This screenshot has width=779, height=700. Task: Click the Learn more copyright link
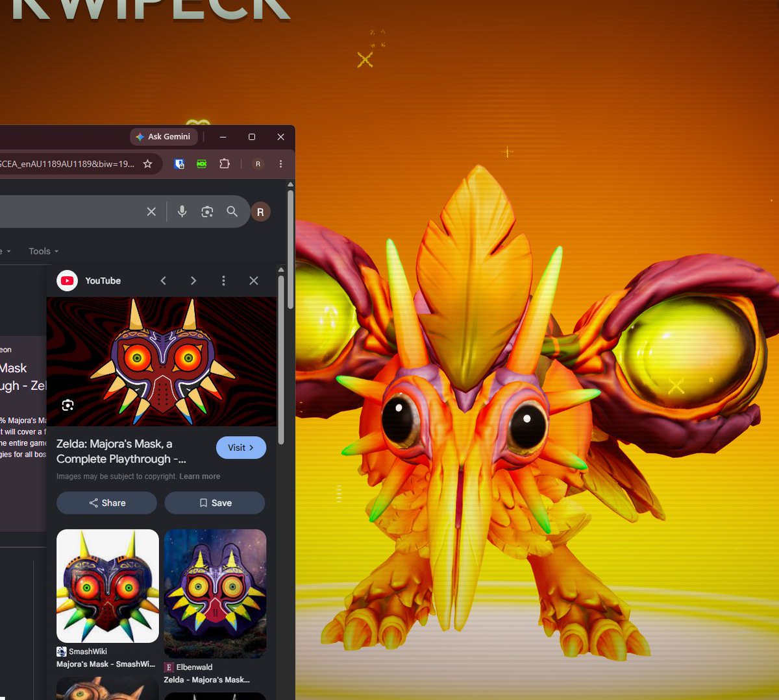pyautogui.click(x=199, y=476)
